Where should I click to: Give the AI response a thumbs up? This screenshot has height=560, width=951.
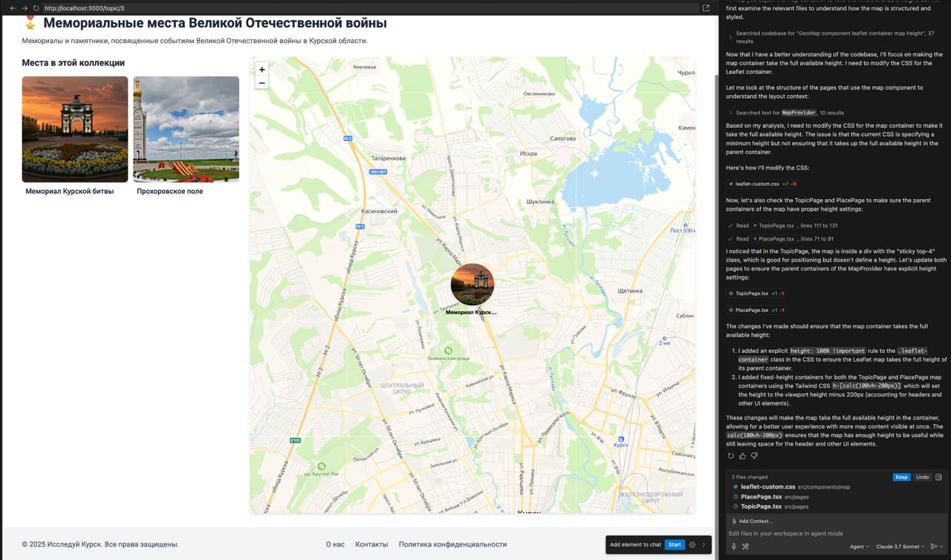(742, 455)
